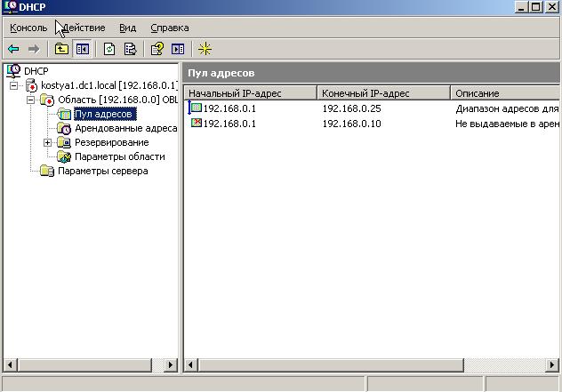This screenshot has width=562, height=392.
Task: Open the Справка menu
Action: click(170, 28)
